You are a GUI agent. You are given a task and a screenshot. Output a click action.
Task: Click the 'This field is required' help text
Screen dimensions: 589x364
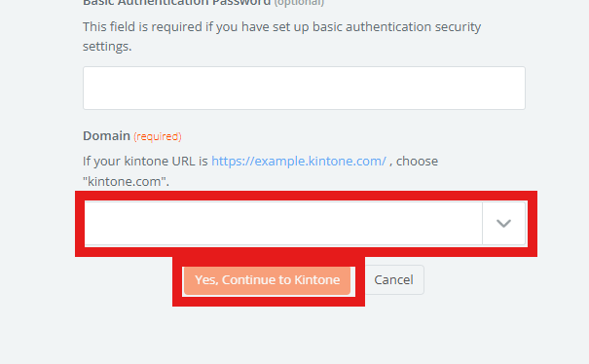(142, 27)
